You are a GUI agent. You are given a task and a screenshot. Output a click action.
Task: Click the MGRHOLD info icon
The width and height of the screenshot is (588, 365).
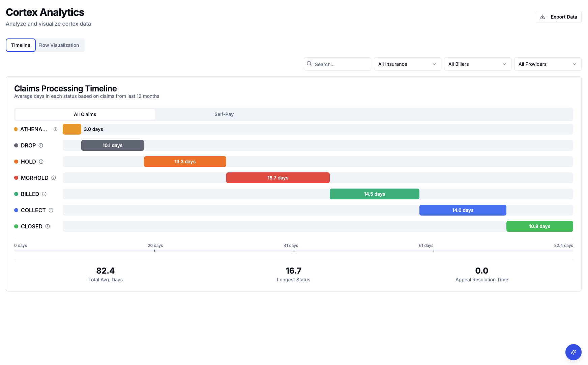pyautogui.click(x=54, y=178)
